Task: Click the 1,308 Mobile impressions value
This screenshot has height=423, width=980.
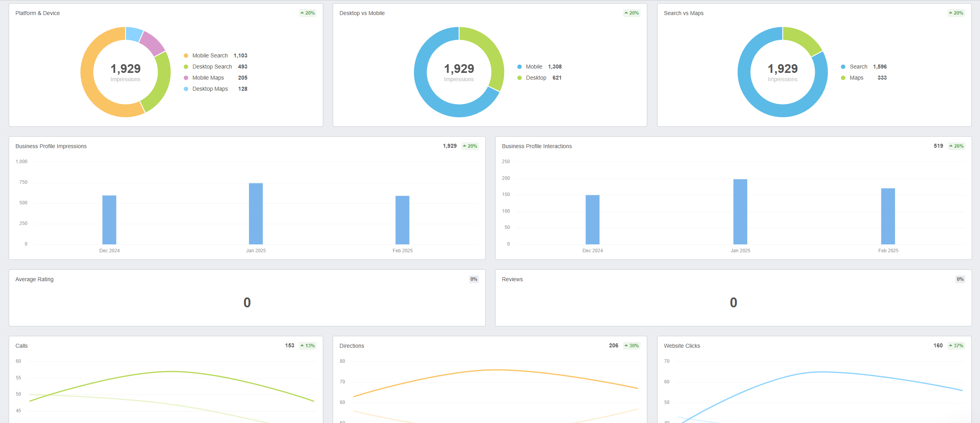Action: coord(555,67)
